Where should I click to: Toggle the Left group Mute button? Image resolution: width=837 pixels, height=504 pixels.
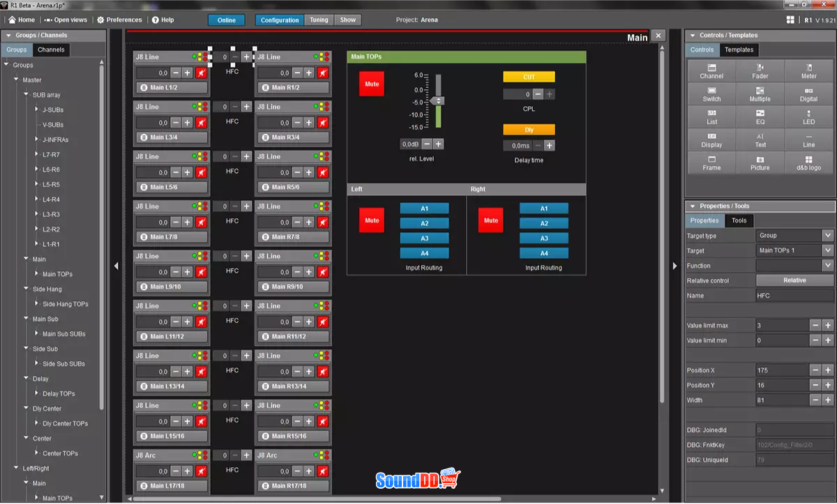click(x=372, y=220)
